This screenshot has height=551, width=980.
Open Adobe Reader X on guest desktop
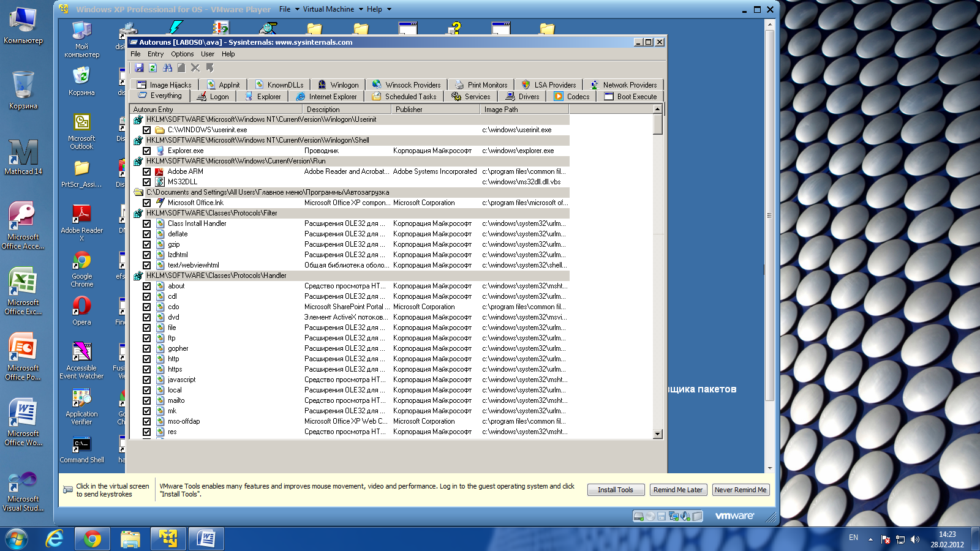81,223
